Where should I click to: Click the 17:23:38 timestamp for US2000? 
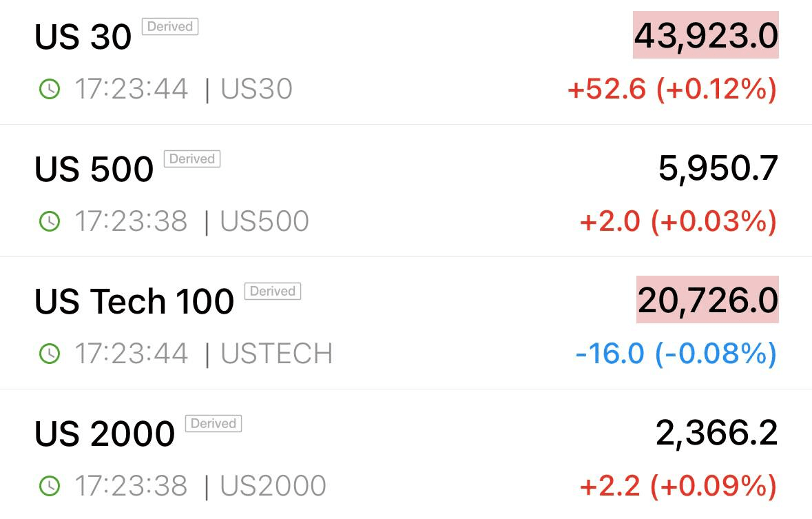pyautogui.click(x=131, y=486)
